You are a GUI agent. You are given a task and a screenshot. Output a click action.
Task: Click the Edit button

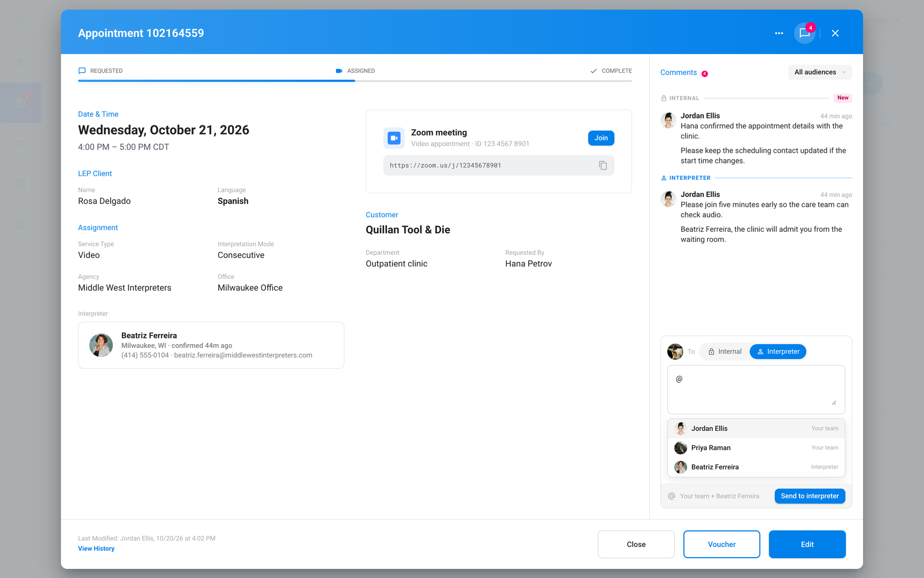coord(807,544)
